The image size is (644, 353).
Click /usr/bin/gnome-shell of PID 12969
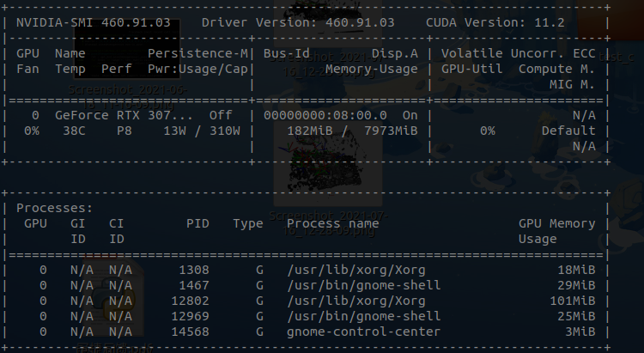pyautogui.click(x=364, y=316)
